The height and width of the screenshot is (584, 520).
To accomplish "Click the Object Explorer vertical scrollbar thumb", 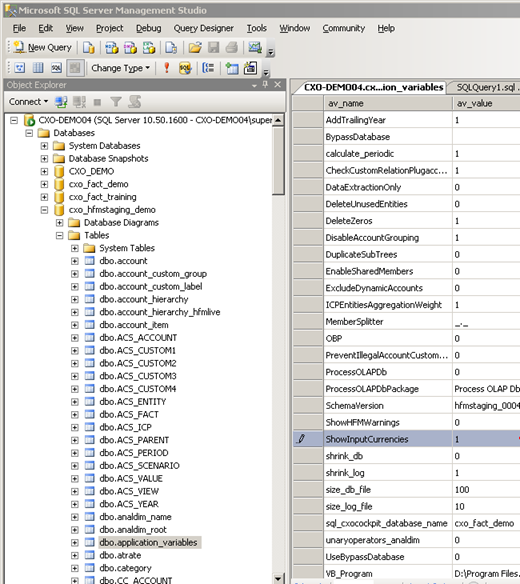I will (278, 161).
